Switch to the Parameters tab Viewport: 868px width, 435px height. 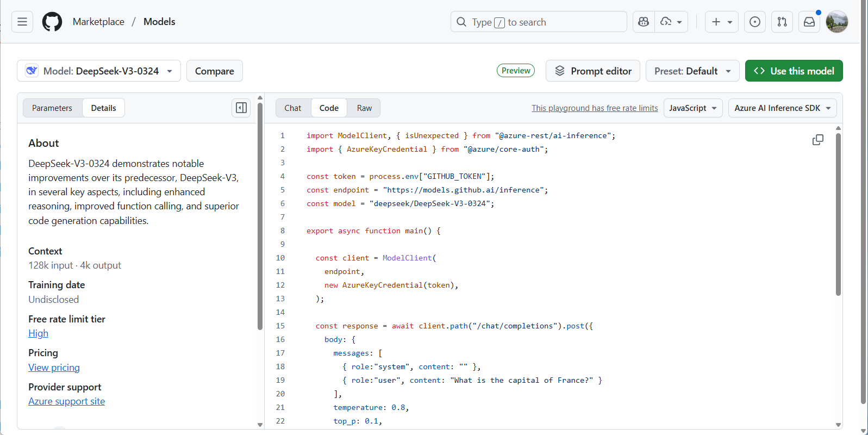(52, 108)
